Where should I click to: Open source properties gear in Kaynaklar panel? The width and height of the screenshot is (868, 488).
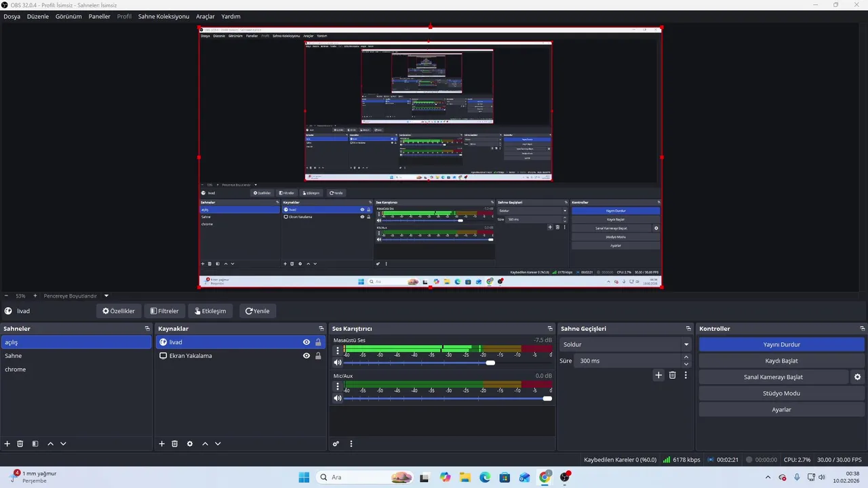(x=190, y=444)
